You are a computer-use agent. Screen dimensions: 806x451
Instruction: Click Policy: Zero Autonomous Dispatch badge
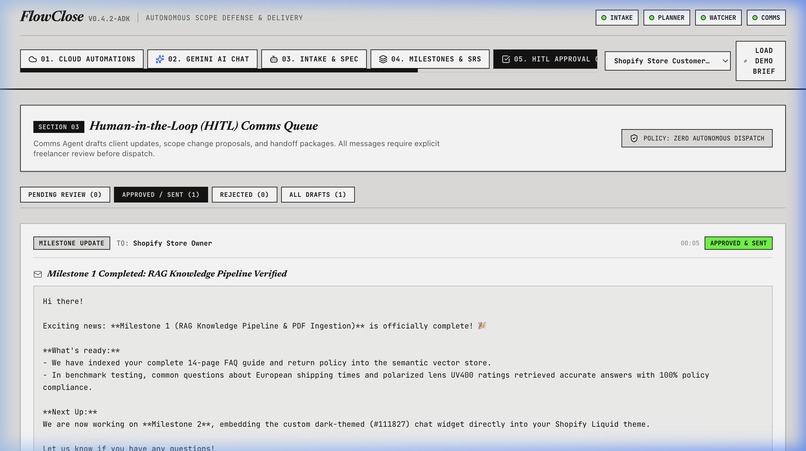click(x=697, y=138)
